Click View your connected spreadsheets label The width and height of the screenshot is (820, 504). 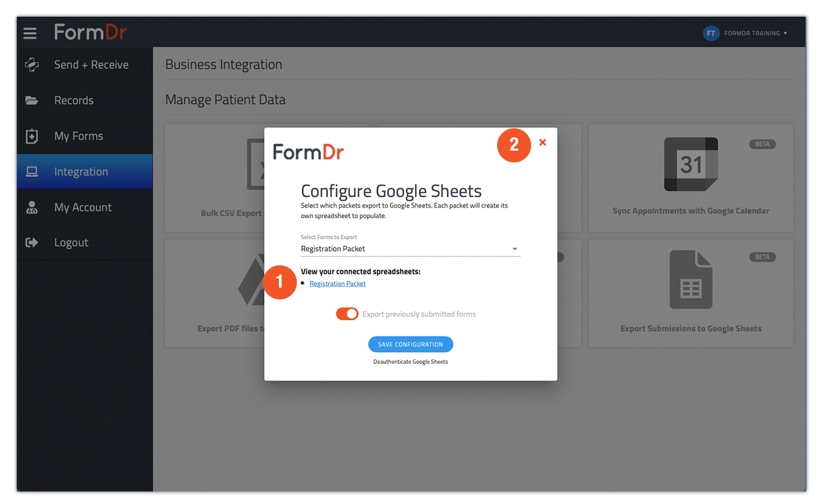pyautogui.click(x=361, y=272)
